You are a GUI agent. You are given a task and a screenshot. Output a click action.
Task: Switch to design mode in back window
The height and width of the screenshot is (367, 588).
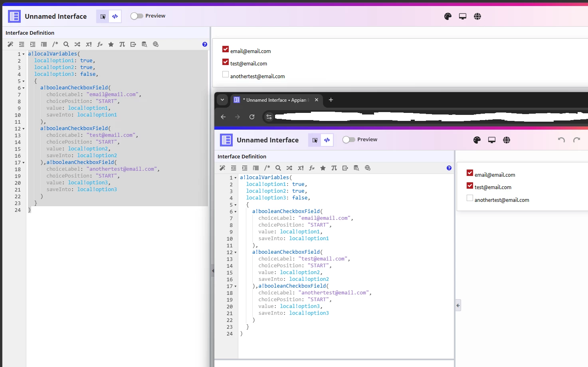coord(103,16)
